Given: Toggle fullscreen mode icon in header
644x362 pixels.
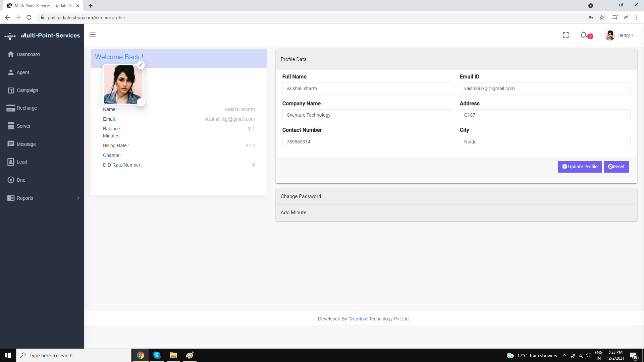Looking at the screenshot, I should pyautogui.click(x=566, y=35).
